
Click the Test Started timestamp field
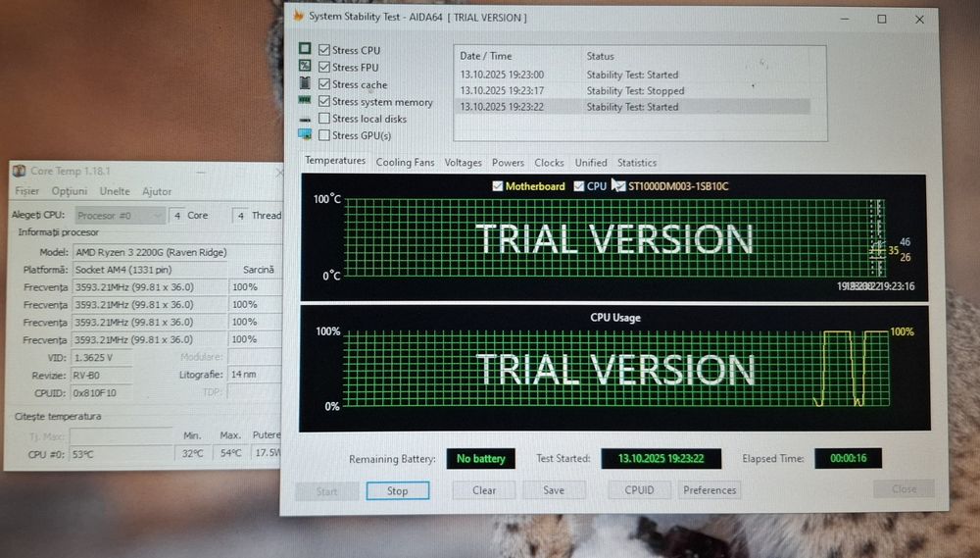click(661, 459)
